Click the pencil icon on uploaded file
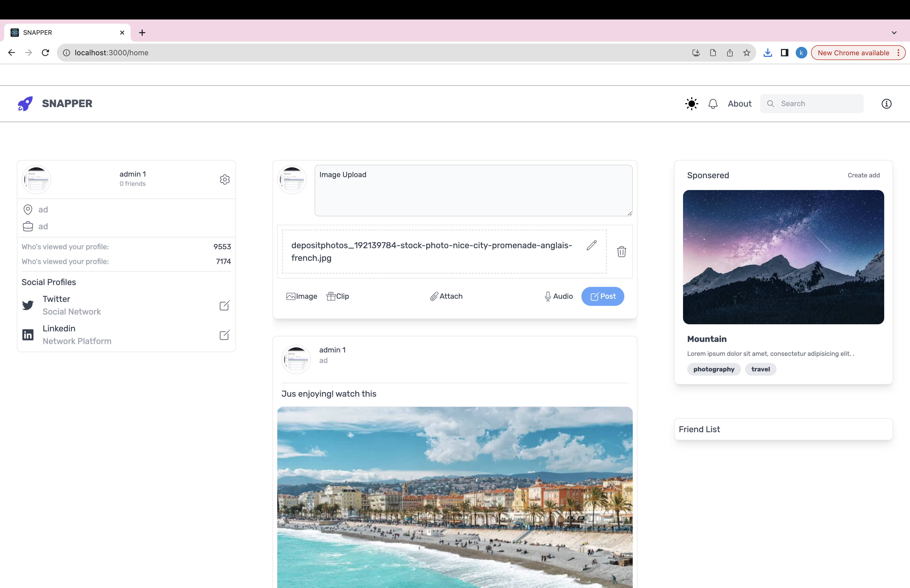Image resolution: width=910 pixels, height=588 pixels. tap(591, 246)
